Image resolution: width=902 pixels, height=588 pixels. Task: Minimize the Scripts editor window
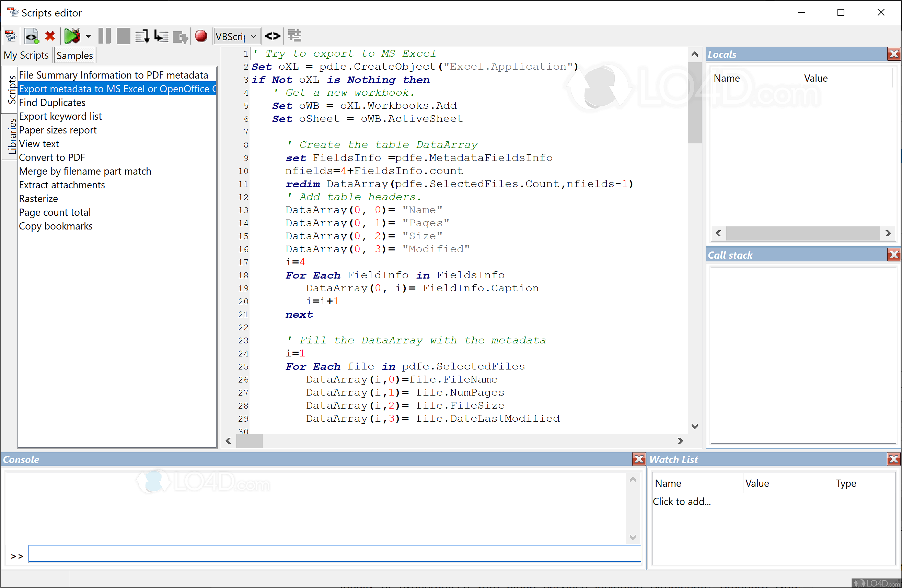point(801,12)
